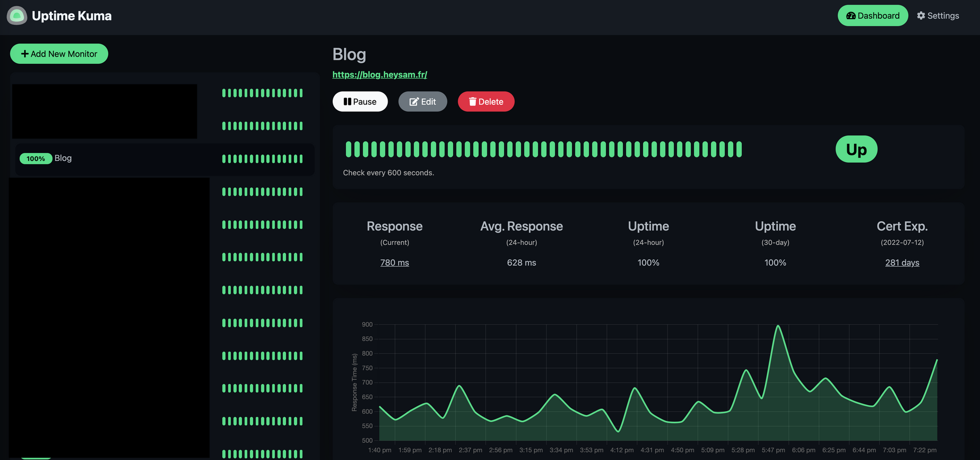Pause the Blog monitor

360,102
